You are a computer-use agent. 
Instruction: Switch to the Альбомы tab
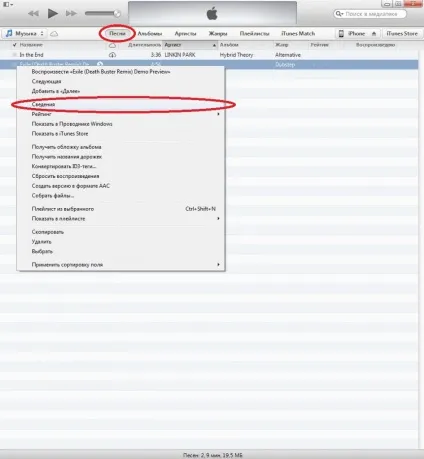[150, 33]
